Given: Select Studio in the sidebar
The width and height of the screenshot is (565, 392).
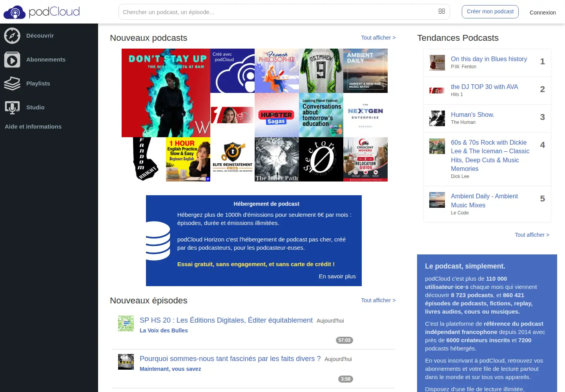Looking at the screenshot, I should (35, 107).
